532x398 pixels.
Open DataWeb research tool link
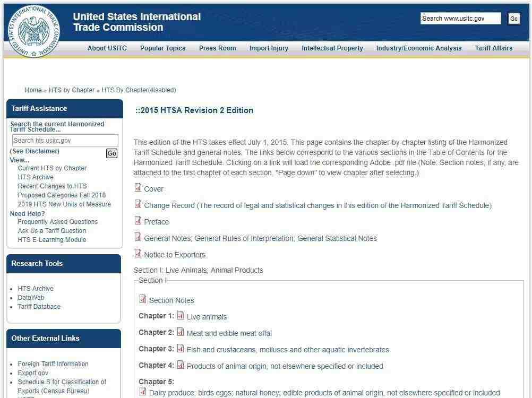click(31, 298)
